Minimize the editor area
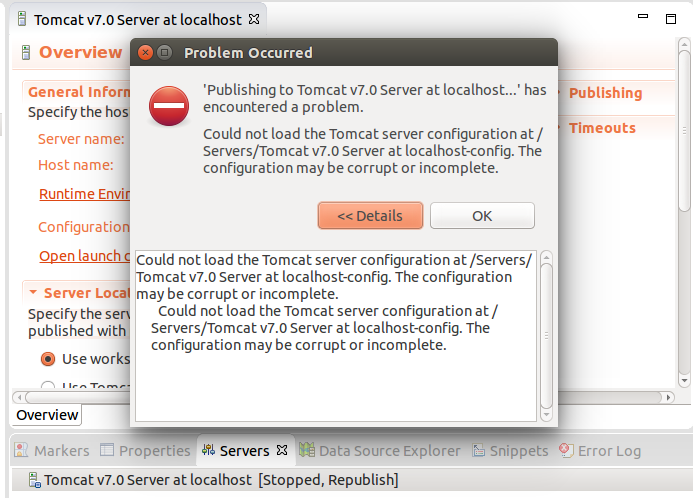Image resolution: width=693 pixels, height=498 pixels. pyautogui.click(x=643, y=16)
